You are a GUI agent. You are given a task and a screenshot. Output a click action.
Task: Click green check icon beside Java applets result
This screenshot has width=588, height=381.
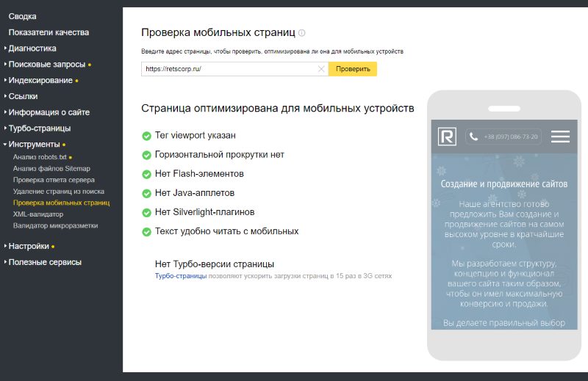pos(146,193)
